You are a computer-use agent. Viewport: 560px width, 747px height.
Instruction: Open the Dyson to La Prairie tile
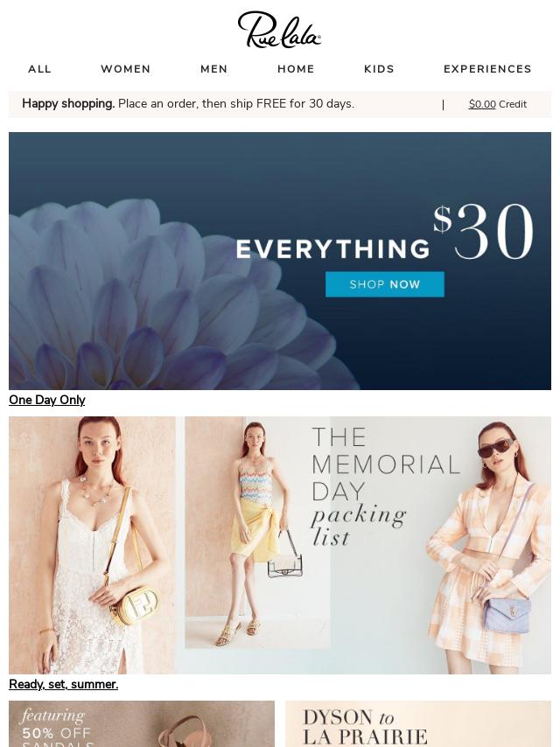(418, 723)
